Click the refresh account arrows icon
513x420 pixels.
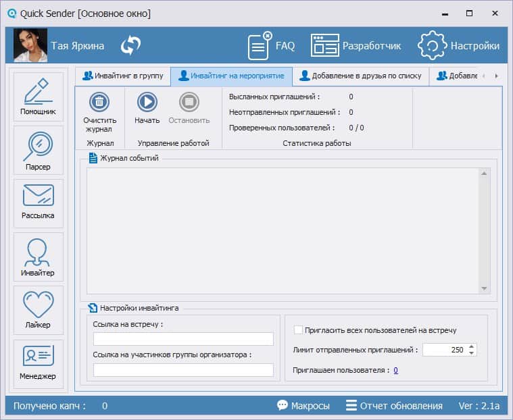pos(130,45)
